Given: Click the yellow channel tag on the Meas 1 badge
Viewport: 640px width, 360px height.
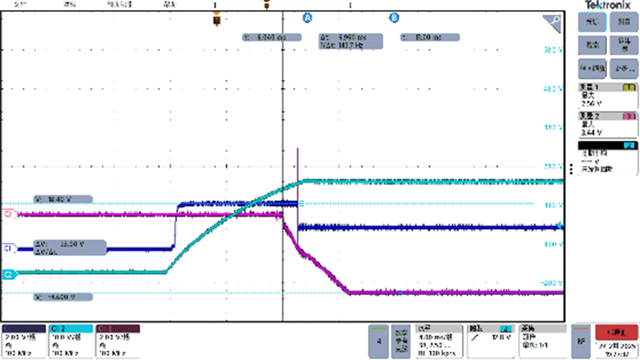Looking at the screenshot, I should pos(629,87).
